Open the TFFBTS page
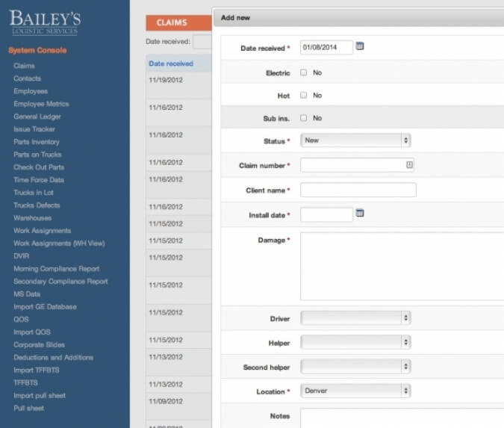The height and width of the screenshot is (428, 504). [x=25, y=382]
